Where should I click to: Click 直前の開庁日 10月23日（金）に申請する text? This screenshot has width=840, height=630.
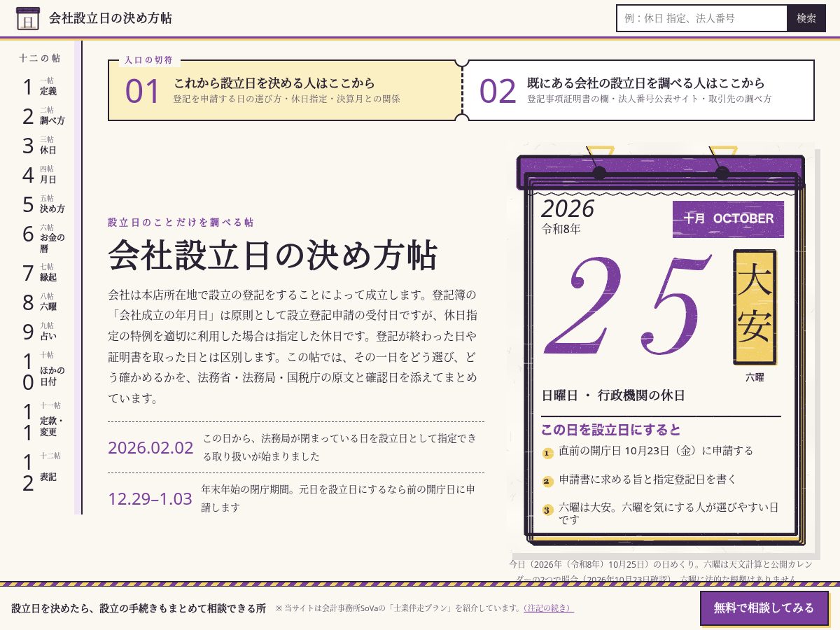click(x=656, y=451)
